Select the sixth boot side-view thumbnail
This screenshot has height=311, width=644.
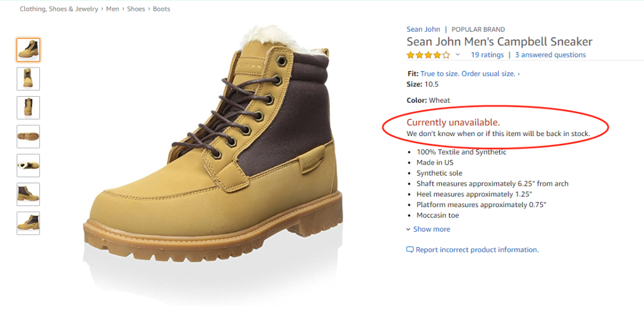coord(28,194)
